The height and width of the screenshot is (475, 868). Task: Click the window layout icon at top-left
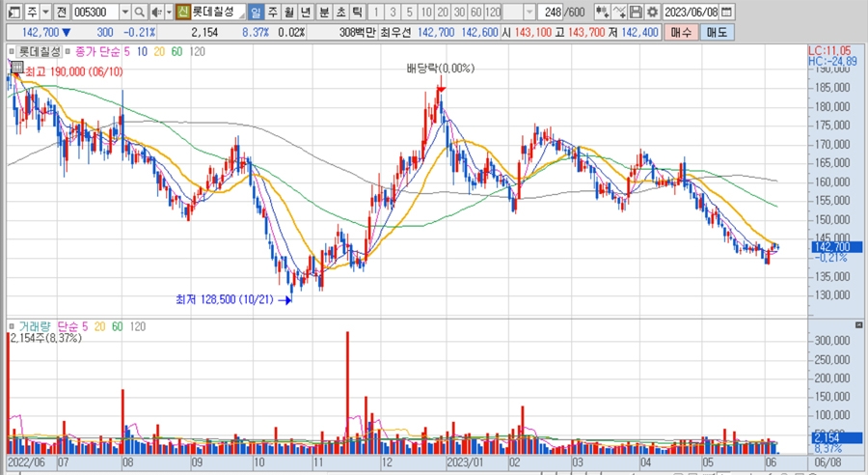click(x=12, y=12)
